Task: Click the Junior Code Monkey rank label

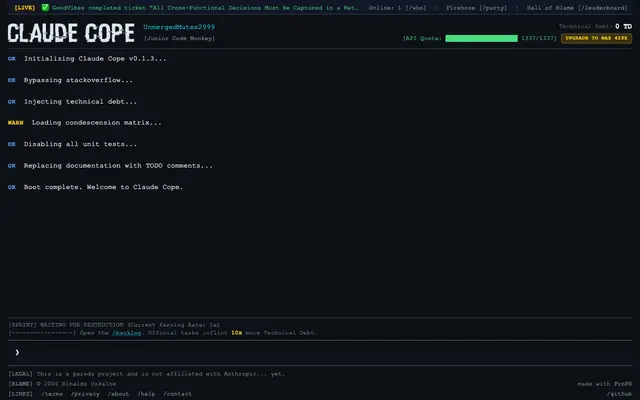Action: tap(179, 38)
